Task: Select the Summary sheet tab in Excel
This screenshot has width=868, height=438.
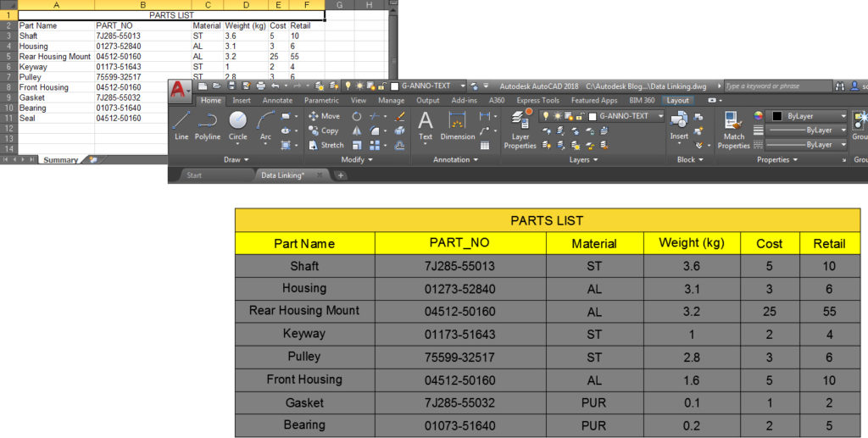Action: tap(61, 160)
